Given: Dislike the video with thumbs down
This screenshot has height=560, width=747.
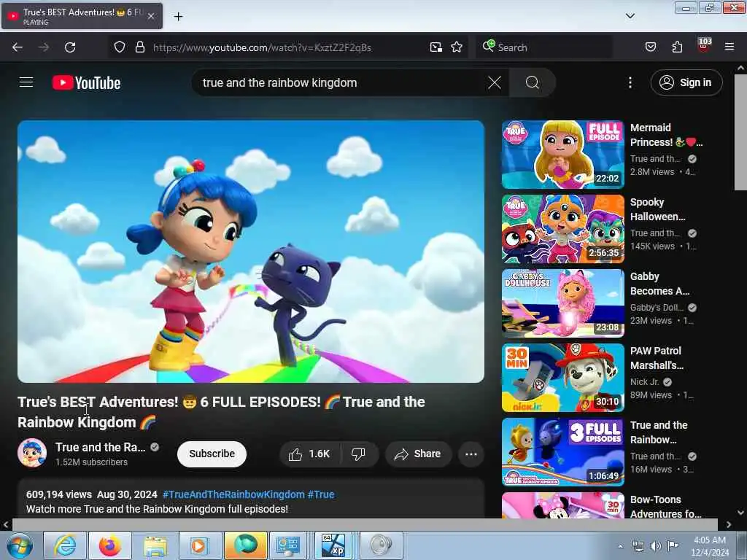Looking at the screenshot, I should (x=358, y=454).
